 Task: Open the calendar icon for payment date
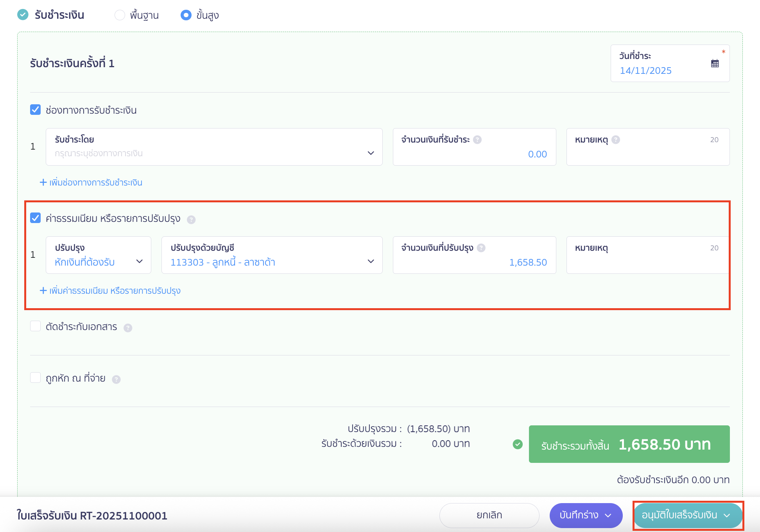coord(715,64)
